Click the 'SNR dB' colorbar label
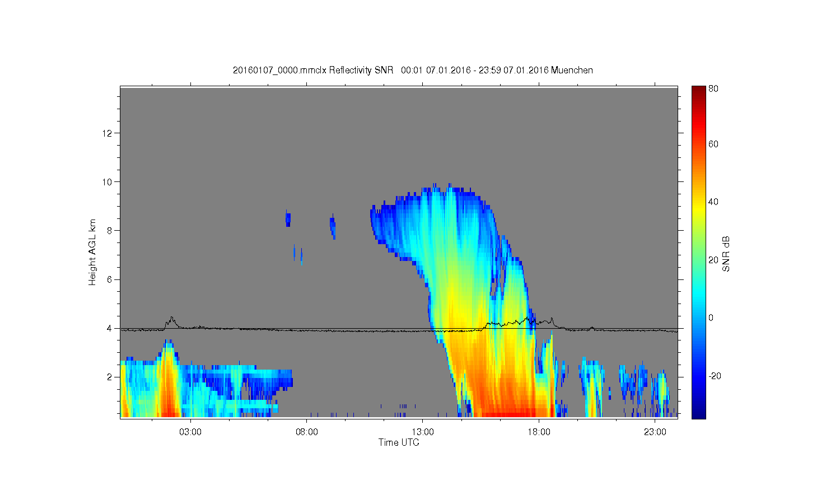 pyautogui.click(x=726, y=254)
